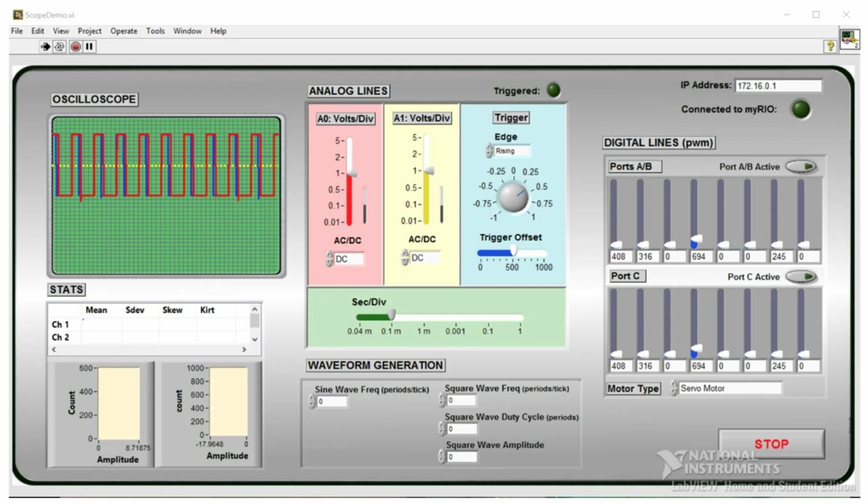Click the Triggered LED indicator
Screen dimensions: 868x504
click(x=554, y=90)
